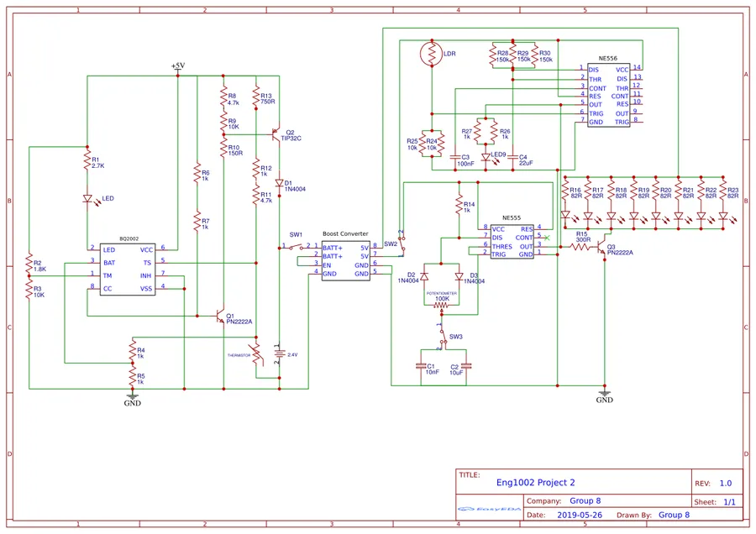
Task: Click the SW1 switch symbol
Action: (x=296, y=247)
